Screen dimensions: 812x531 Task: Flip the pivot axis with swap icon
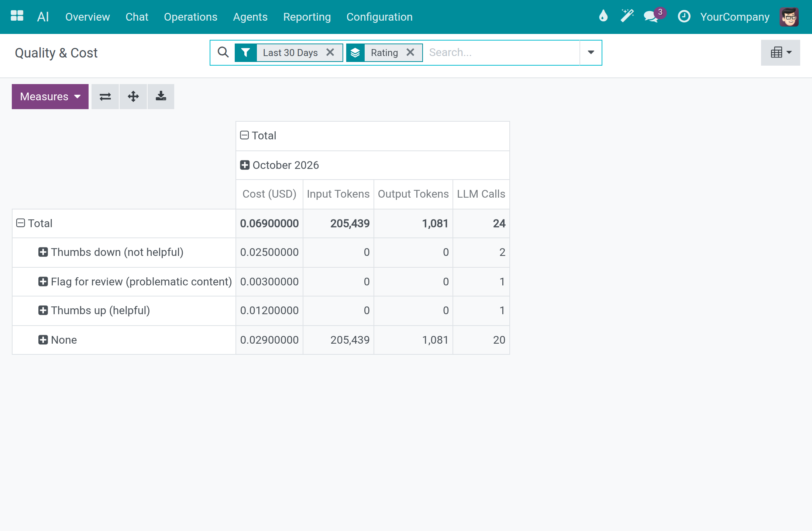coord(105,97)
